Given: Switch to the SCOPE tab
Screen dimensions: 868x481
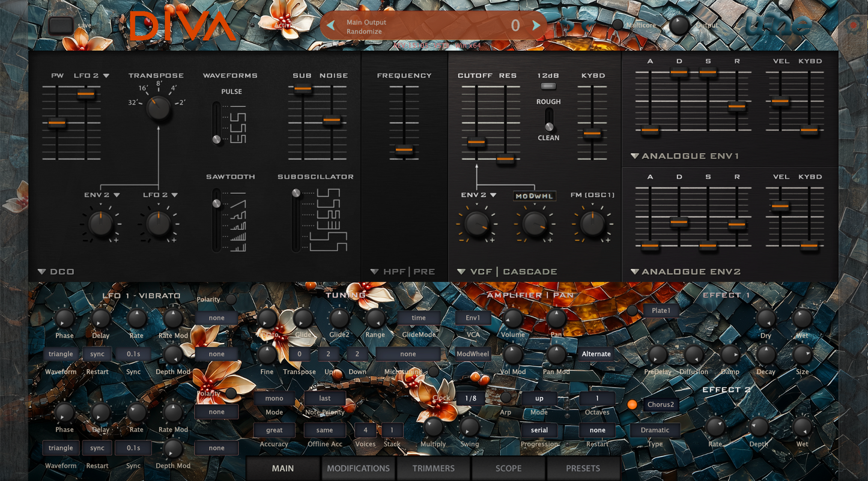Looking at the screenshot, I should (508, 468).
